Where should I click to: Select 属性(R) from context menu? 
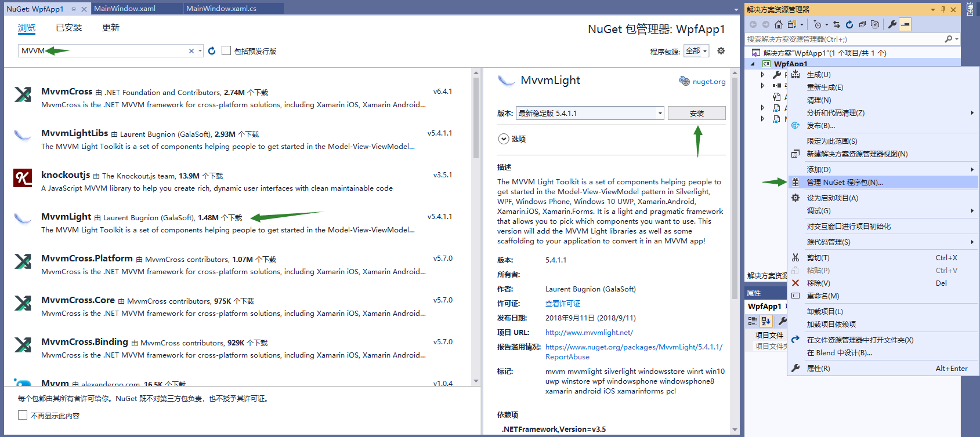(x=883, y=369)
